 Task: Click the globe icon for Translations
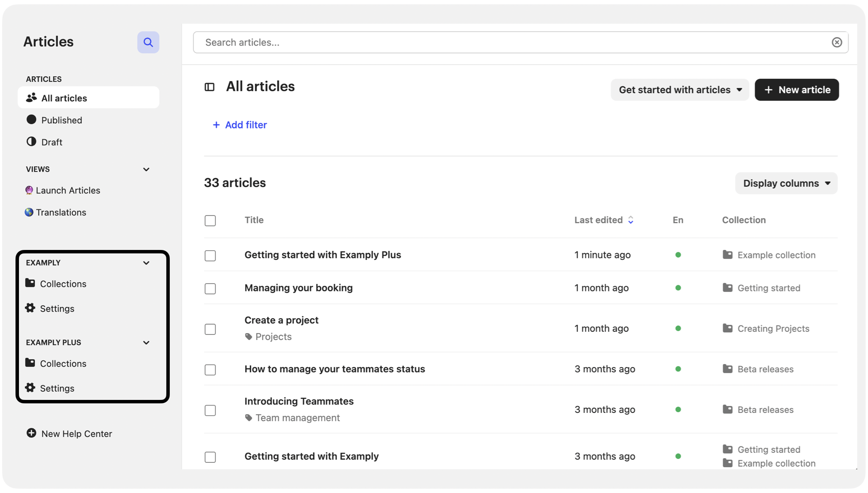click(29, 212)
